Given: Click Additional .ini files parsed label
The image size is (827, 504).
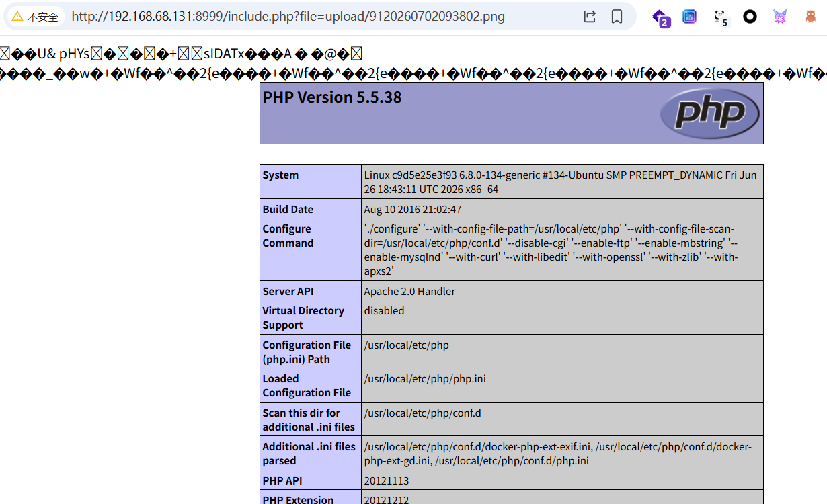Looking at the screenshot, I should pos(311,453).
